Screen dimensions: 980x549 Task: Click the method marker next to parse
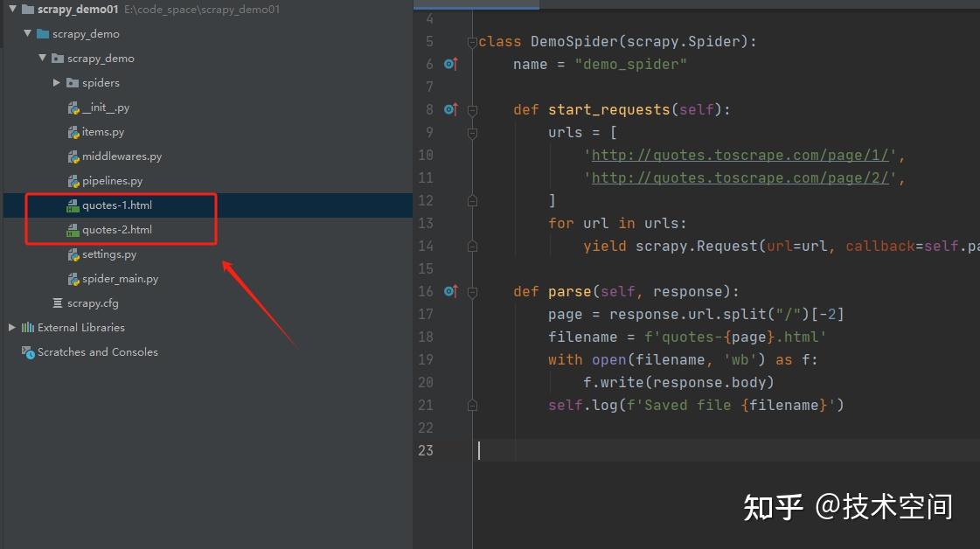449,291
